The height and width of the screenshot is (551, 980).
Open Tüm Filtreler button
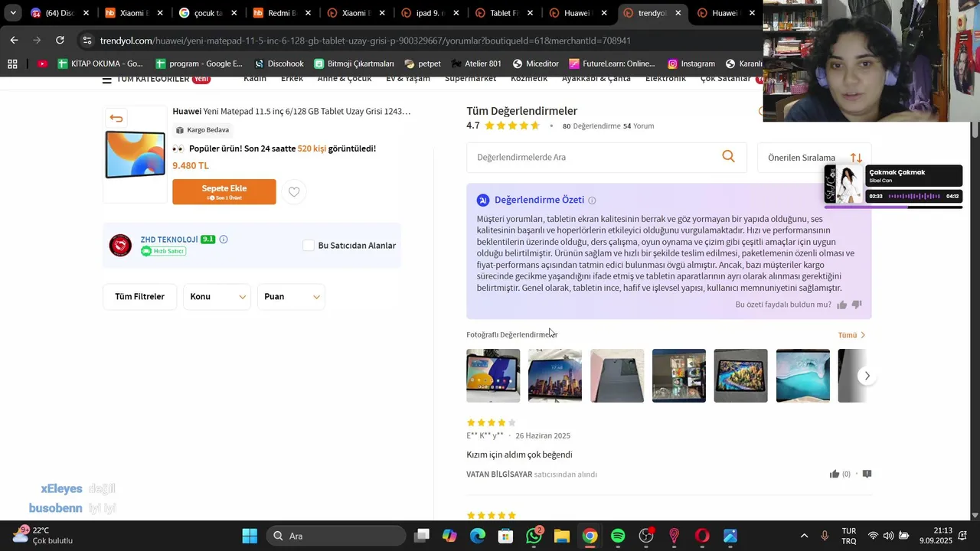point(139,297)
